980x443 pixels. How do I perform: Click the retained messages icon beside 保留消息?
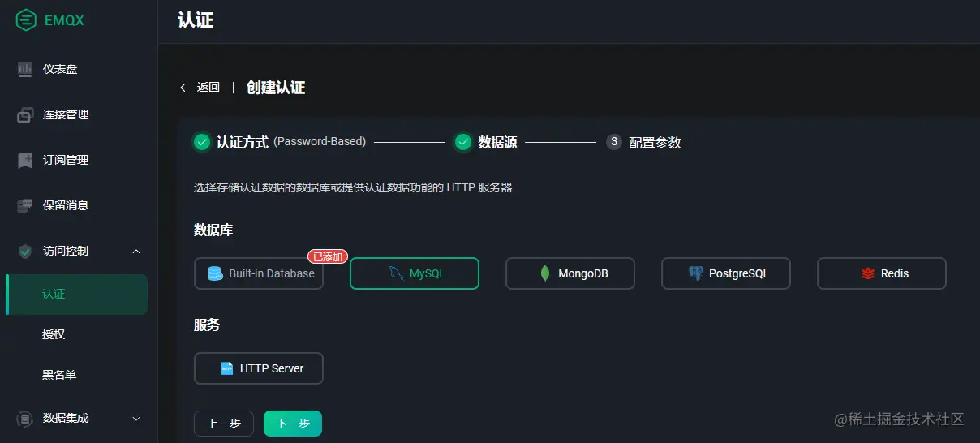(25, 206)
